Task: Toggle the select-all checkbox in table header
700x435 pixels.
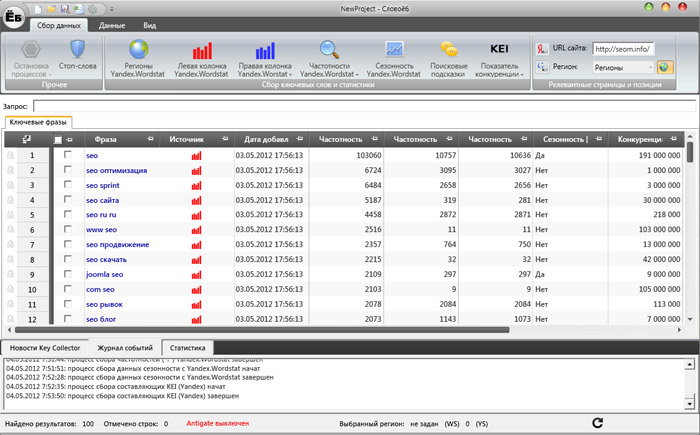Action: pyautogui.click(x=58, y=140)
